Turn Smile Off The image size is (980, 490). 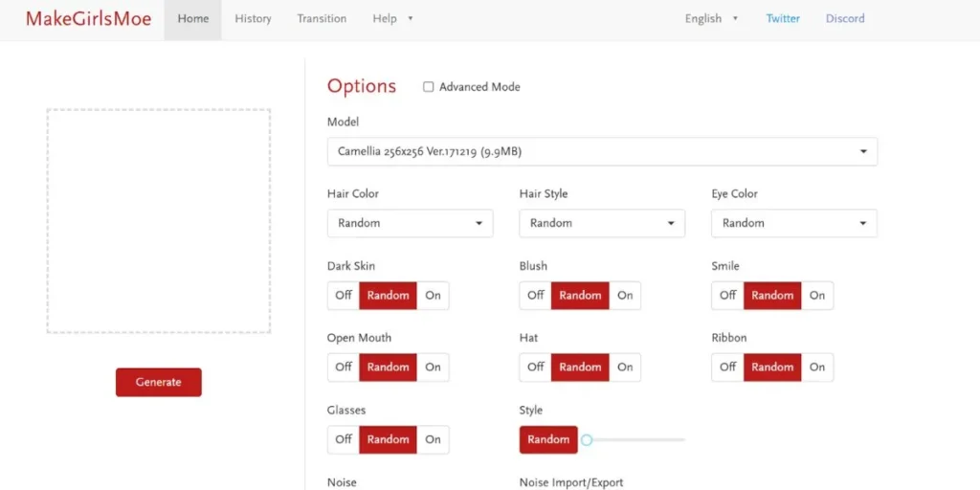point(727,296)
